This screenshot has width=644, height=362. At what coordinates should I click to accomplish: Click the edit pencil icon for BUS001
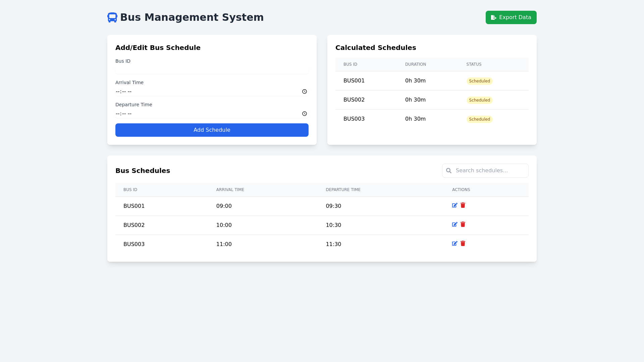tap(454, 205)
